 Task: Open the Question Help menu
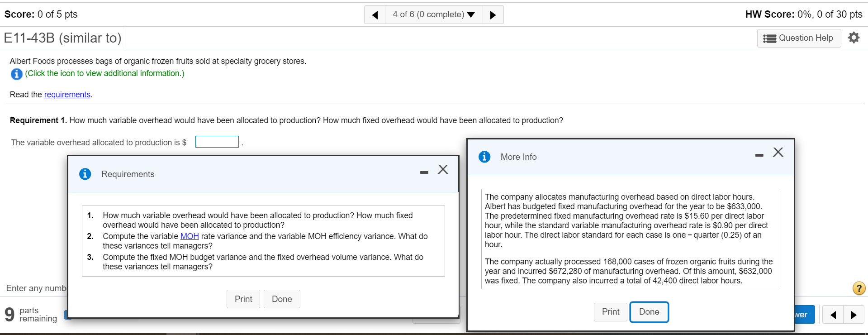(799, 38)
